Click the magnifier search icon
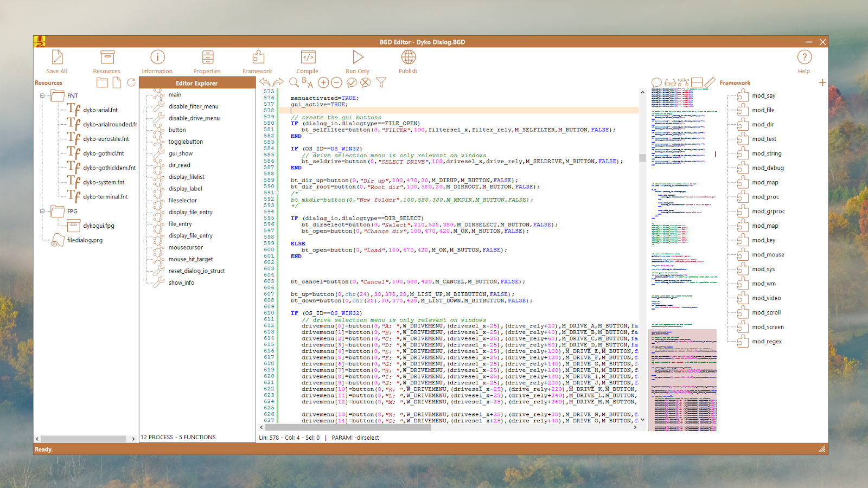The width and height of the screenshot is (868, 488). (293, 82)
